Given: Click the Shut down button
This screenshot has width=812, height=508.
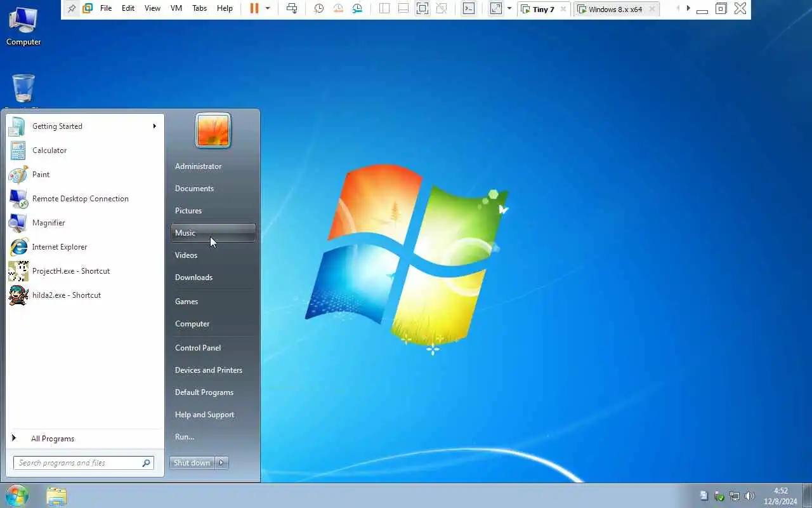Looking at the screenshot, I should pyautogui.click(x=192, y=463).
